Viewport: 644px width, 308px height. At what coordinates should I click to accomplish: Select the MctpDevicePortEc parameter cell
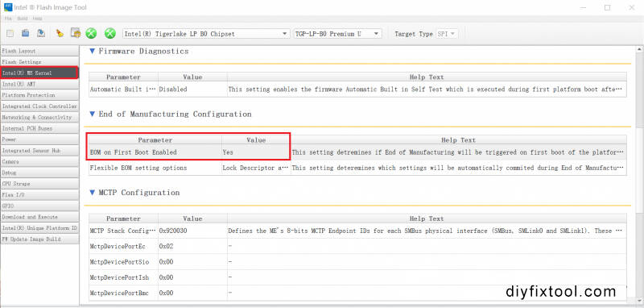click(x=123, y=246)
